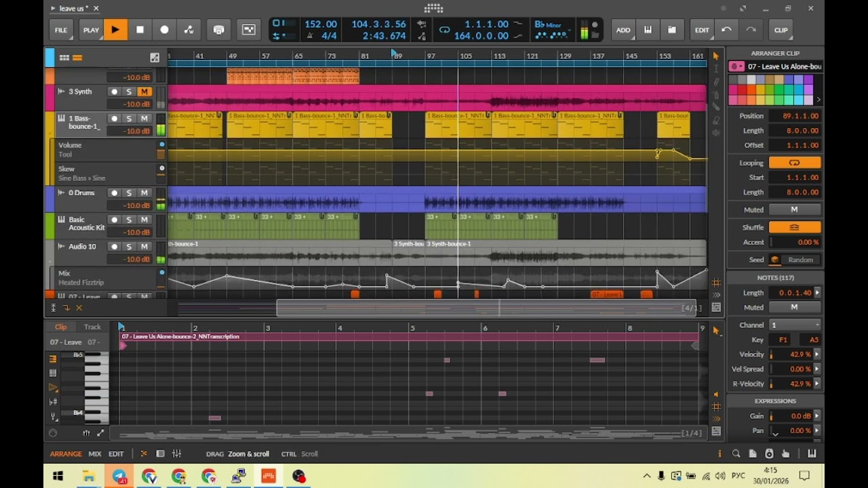
Task: Pick the pink clip color swatch in inspector
Action: [733, 100]
